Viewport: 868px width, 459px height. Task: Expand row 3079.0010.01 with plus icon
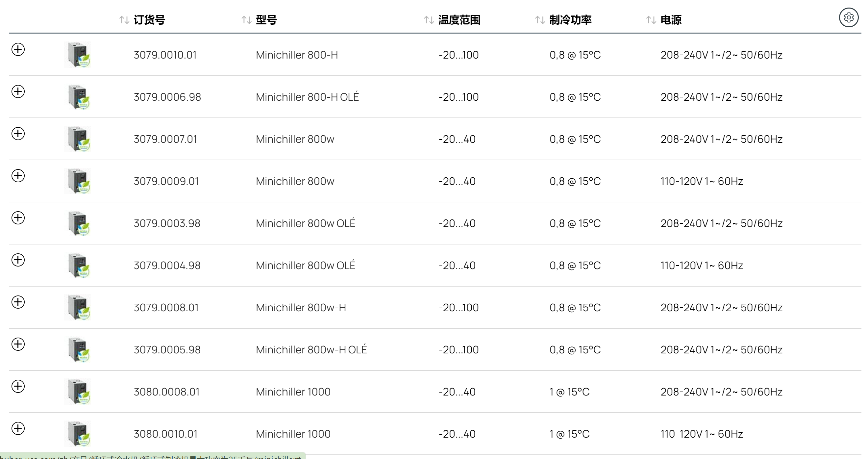point(18,49)
